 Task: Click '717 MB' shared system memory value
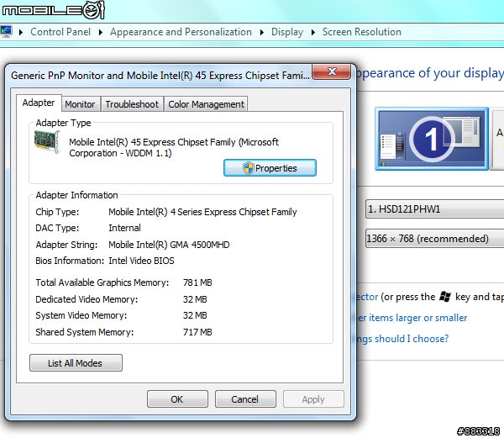tap(197, 332)
